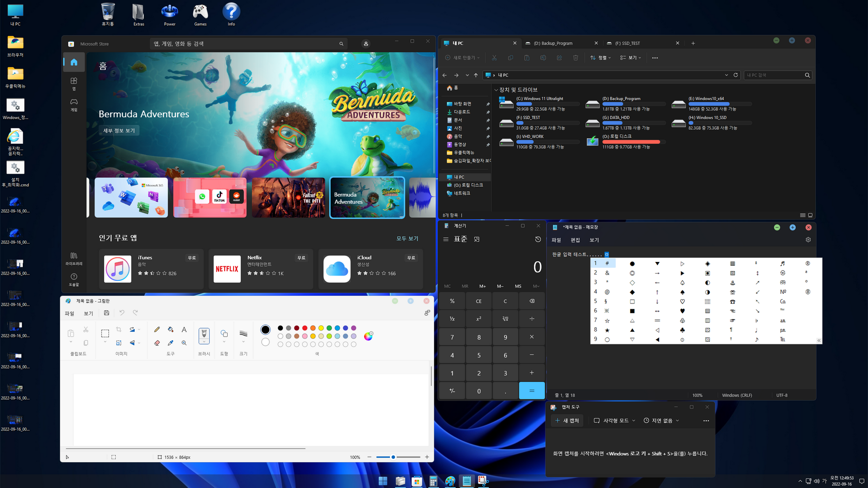Select the primary color circle in Paint
Image resolution: width=868 pixels, height=488 pixels.
[265, 330]
